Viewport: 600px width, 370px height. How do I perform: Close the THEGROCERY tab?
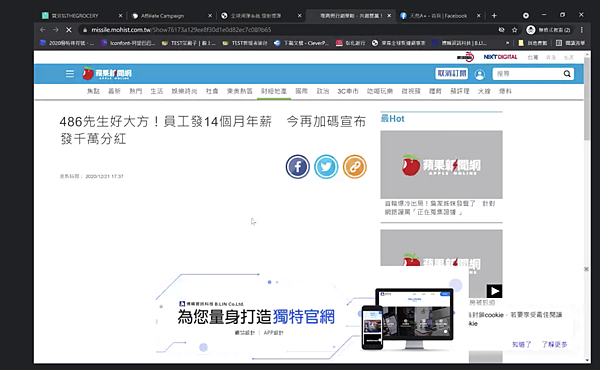click(120, 16)
